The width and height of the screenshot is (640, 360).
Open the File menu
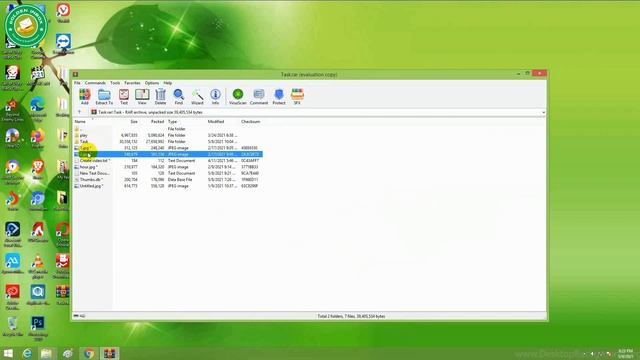pos(77,83)
